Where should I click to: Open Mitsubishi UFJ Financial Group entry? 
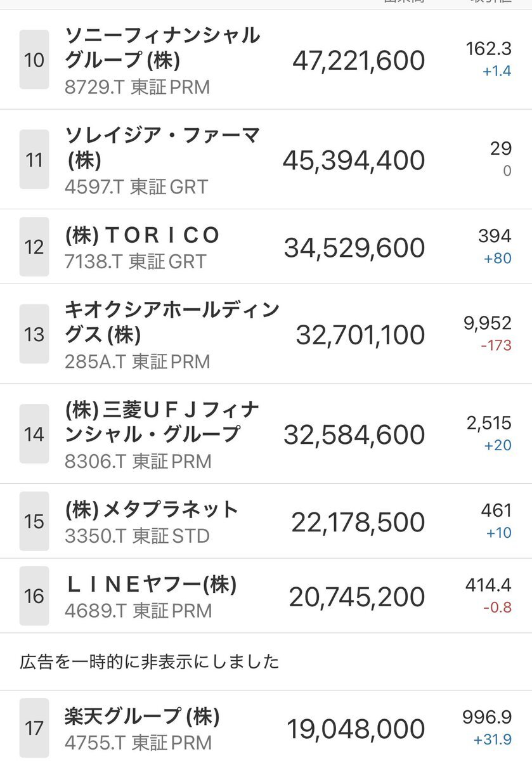tap(162, 422)
